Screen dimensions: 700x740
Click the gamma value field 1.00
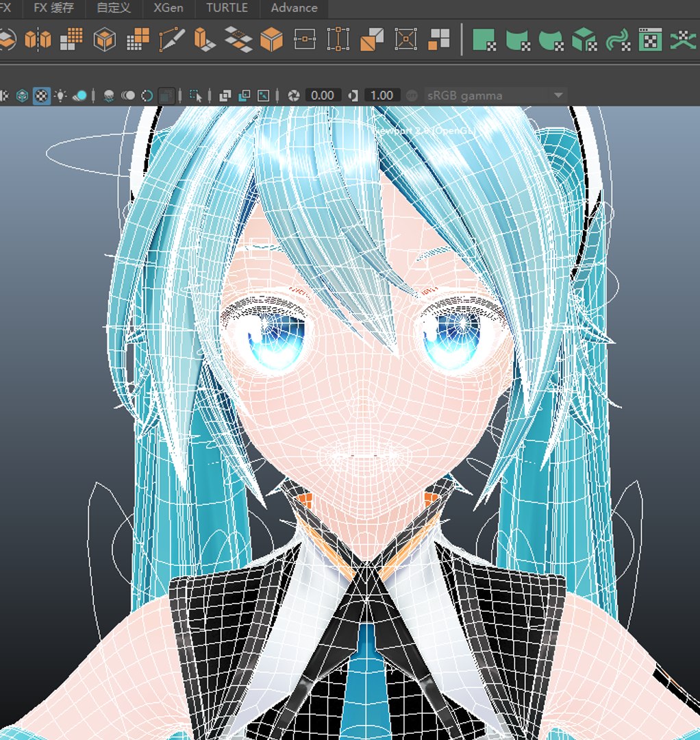tap(382, 96)
